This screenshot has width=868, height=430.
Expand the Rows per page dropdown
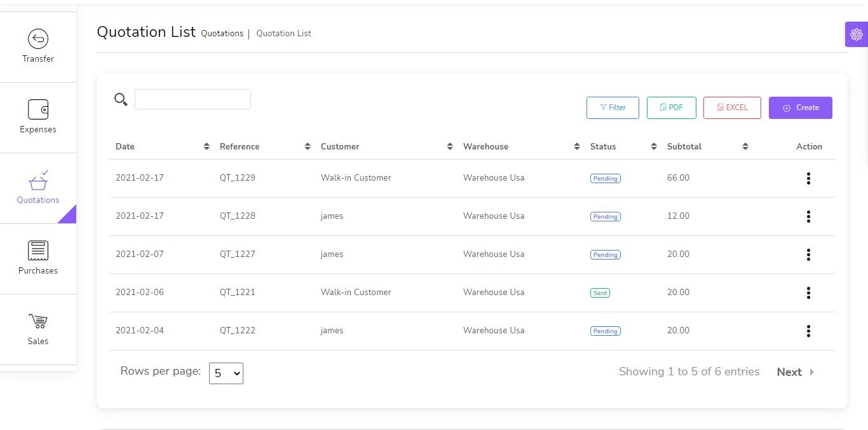click(x=226, y=373)
